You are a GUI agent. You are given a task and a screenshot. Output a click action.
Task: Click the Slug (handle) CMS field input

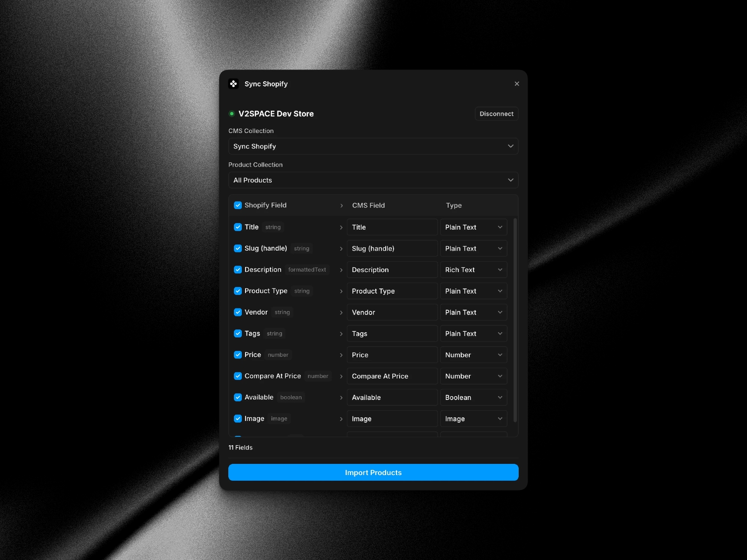[x=392, y=248]
